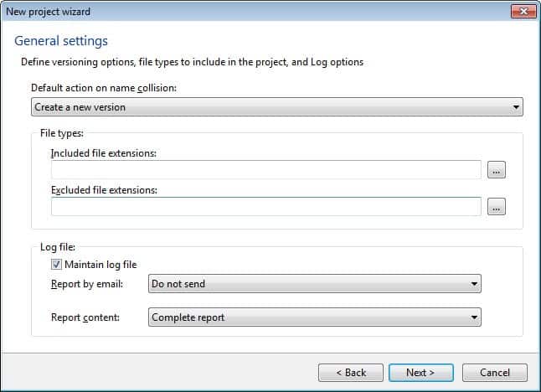Click the Report by email label
The width and height of the screenshot is (541, 392).
point(87,284)
